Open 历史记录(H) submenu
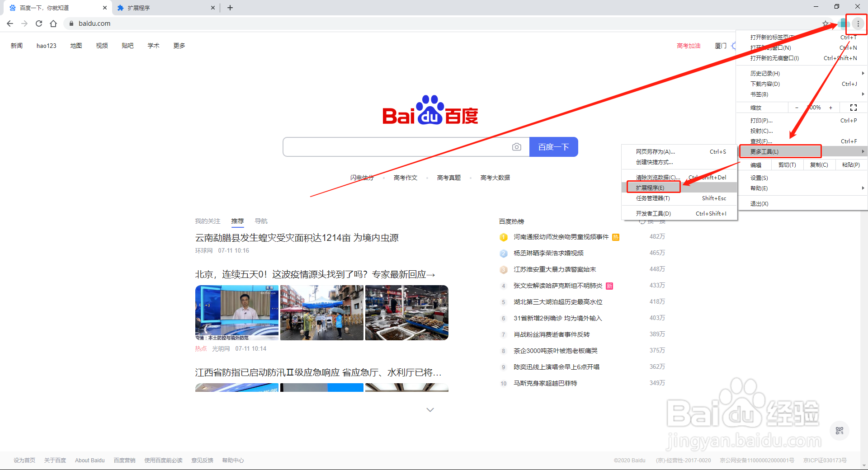868x470 pixels. [802, 73]
